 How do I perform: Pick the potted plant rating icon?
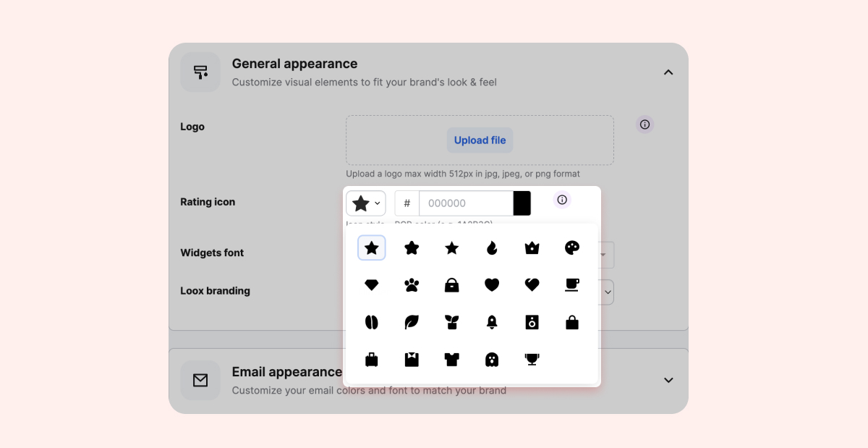click(452, 322)
